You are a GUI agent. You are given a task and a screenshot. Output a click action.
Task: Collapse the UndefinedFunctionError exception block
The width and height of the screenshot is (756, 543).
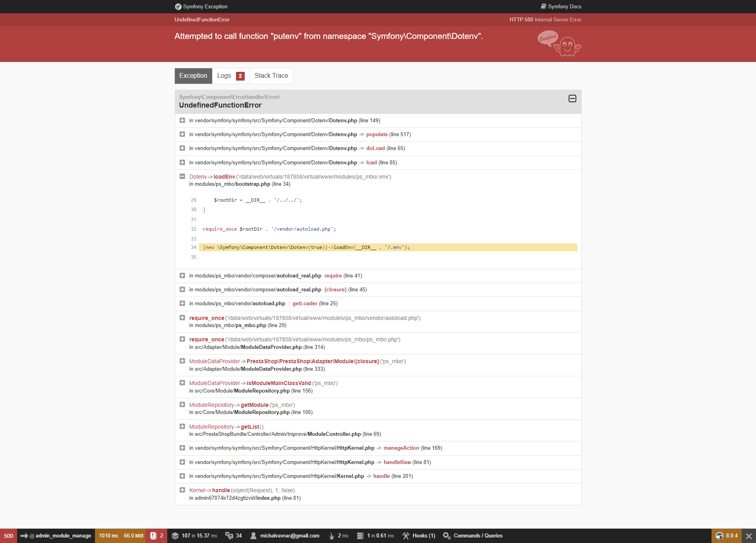[x=572, y=98]
